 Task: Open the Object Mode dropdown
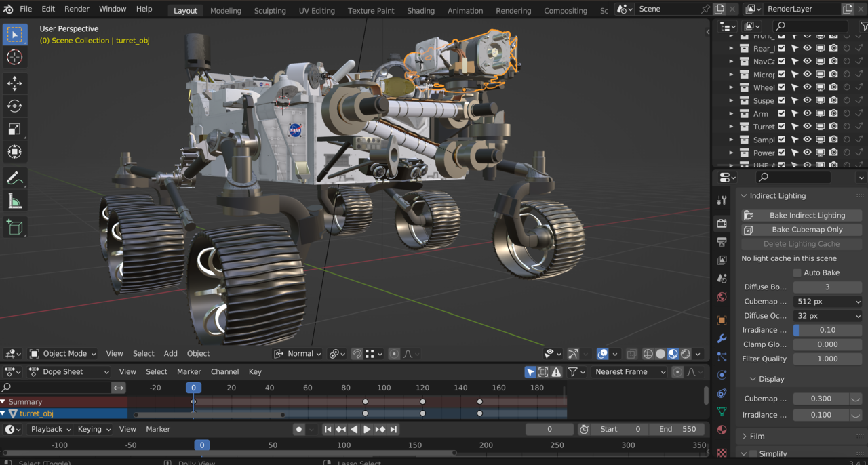click(64, 354)
